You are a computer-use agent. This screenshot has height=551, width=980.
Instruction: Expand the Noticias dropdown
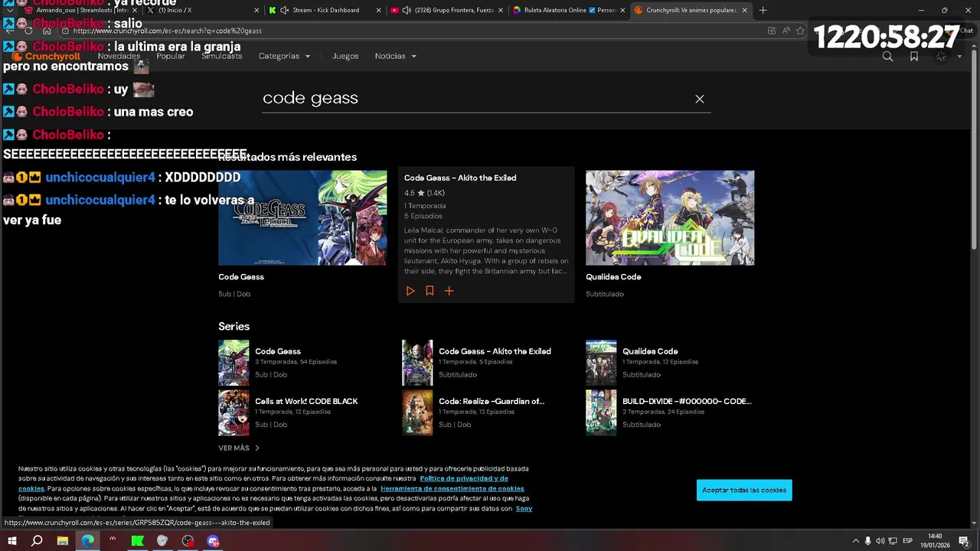(395, 56)
